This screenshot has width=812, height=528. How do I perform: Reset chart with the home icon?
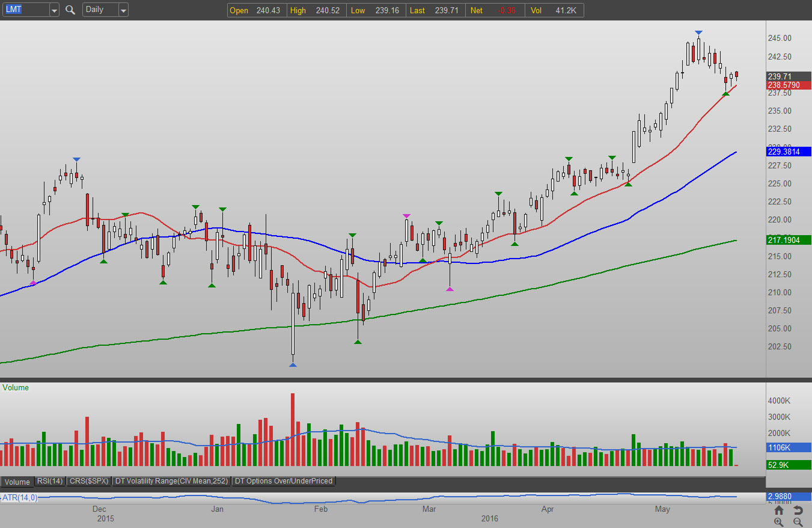(779, 511)
